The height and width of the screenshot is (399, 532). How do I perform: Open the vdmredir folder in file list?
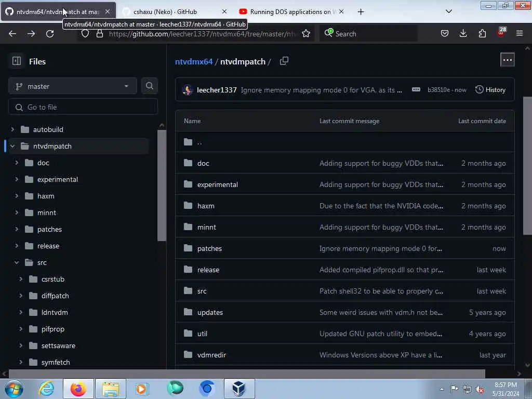212,355
